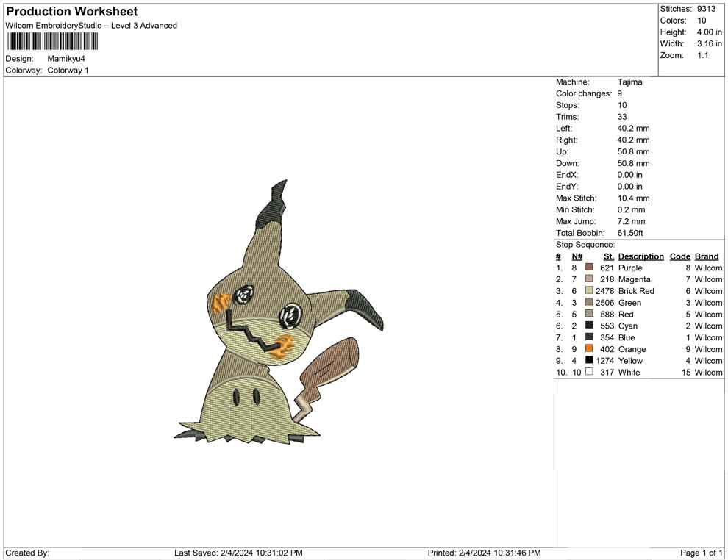This screenshot has width=728, height=560.
Task: Click the 'Page 1 of 1' footer
Action: 701,553
